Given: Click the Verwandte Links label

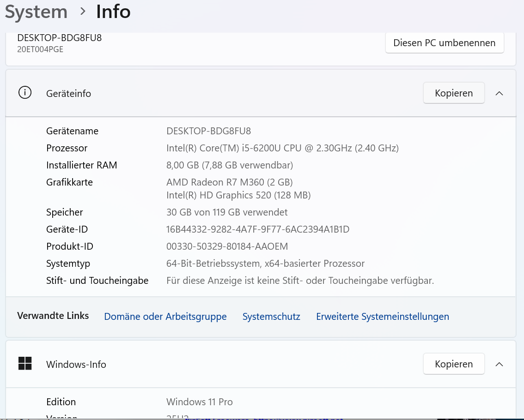Looking at the screenshot, I should (53, 316).
